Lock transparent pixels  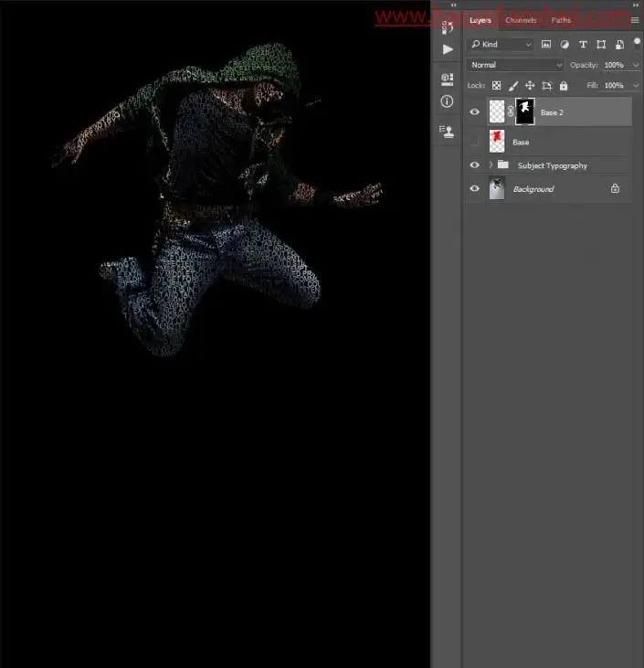point(497,86)
